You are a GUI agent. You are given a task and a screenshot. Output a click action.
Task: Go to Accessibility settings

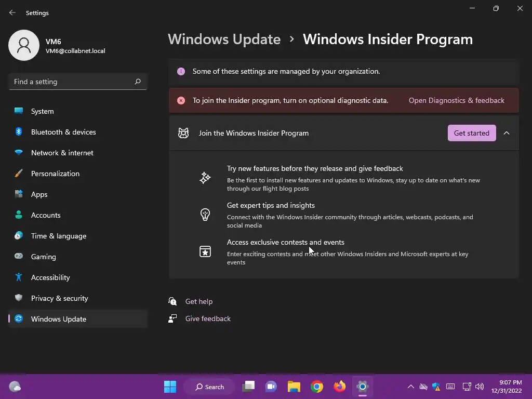(x=78, y=277)
